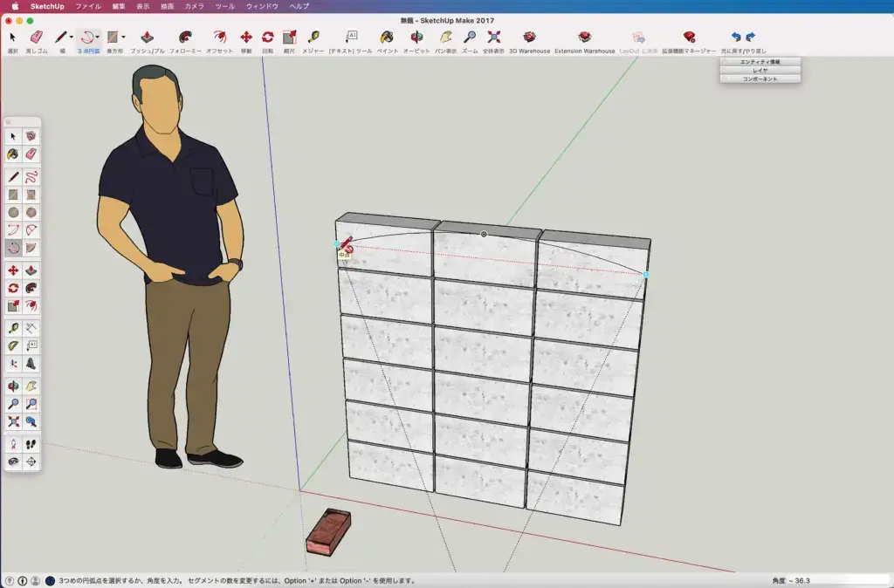The height and width of the screenshot is (588, 894).
Task: Click Previous view in the left palette
Action: click(31, 421)
